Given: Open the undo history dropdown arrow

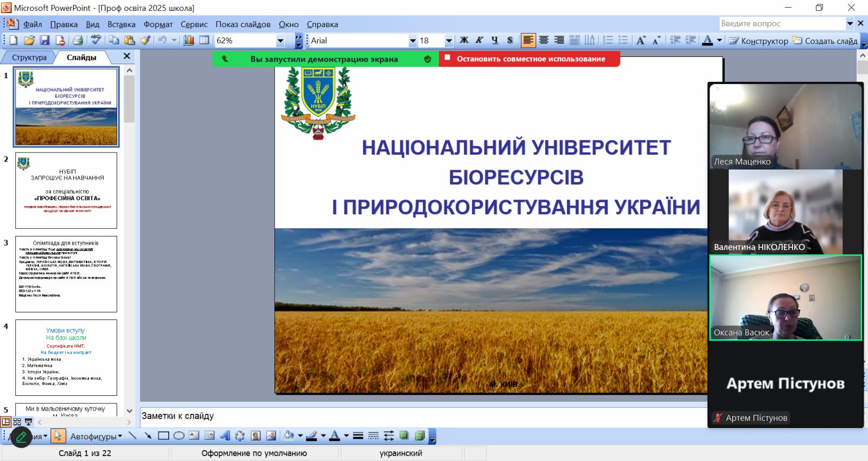Looking at the screenshot, I should click(x=174, y=40).
